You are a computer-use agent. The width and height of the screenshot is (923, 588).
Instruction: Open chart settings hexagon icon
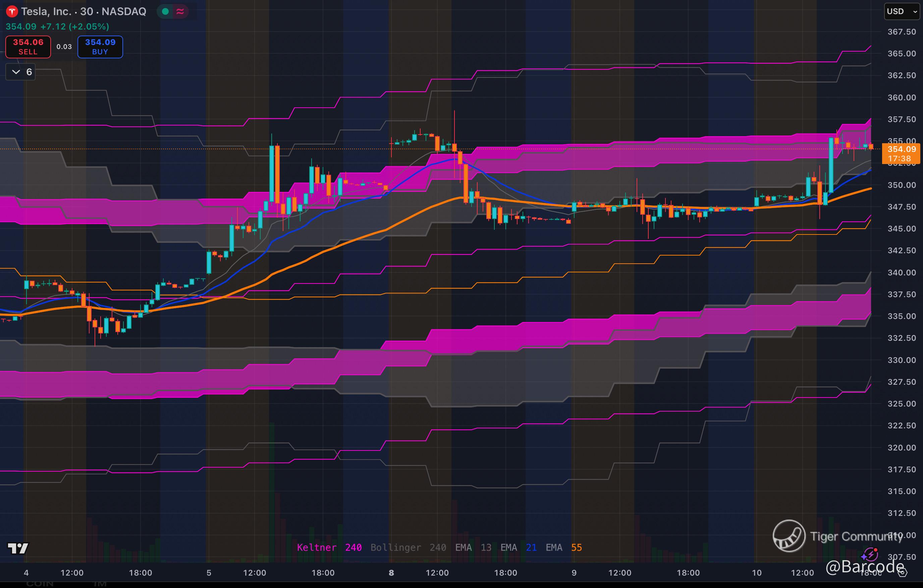click(x=903, y=573)
